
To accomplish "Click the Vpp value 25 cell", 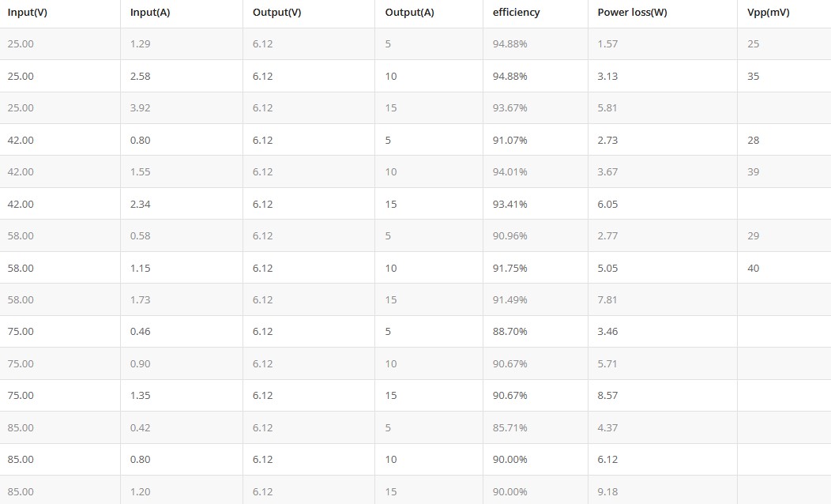I will point(753,44).
